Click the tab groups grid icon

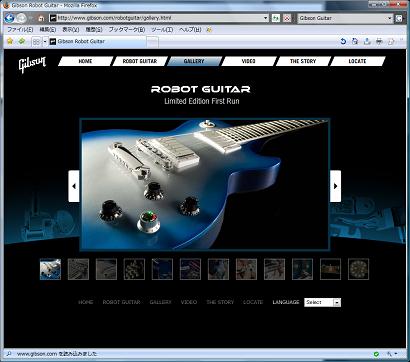point(36,42)
